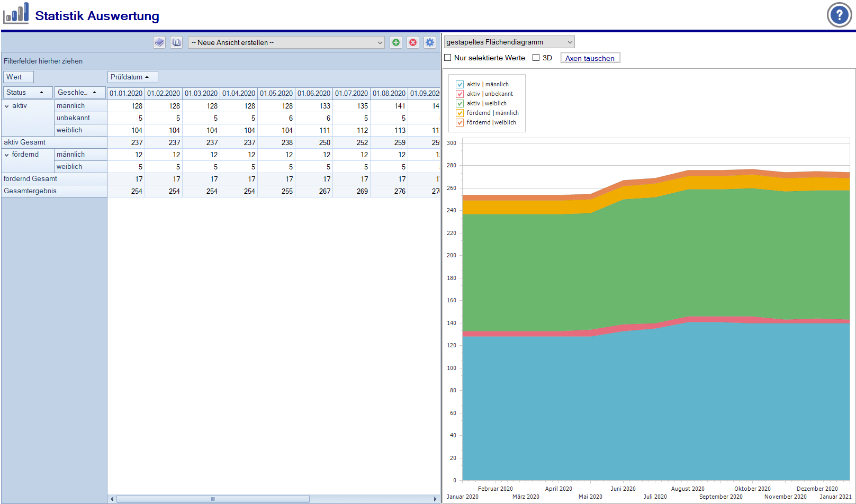
Task: Click the Gesamtergebnis value 276
Action: click(x=389, y=191)
